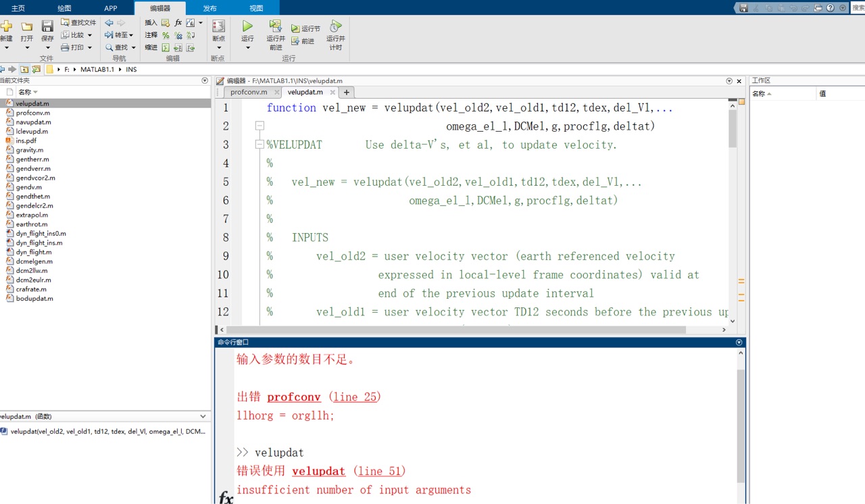
Task: Click the editor horizontal scrollbar
Action: click(x=455, y=330)
